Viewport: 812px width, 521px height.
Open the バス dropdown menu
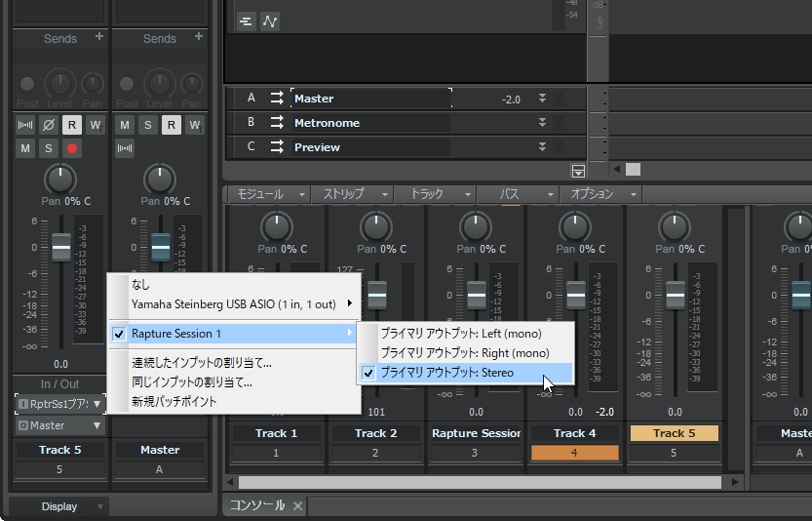pos(518,194)
